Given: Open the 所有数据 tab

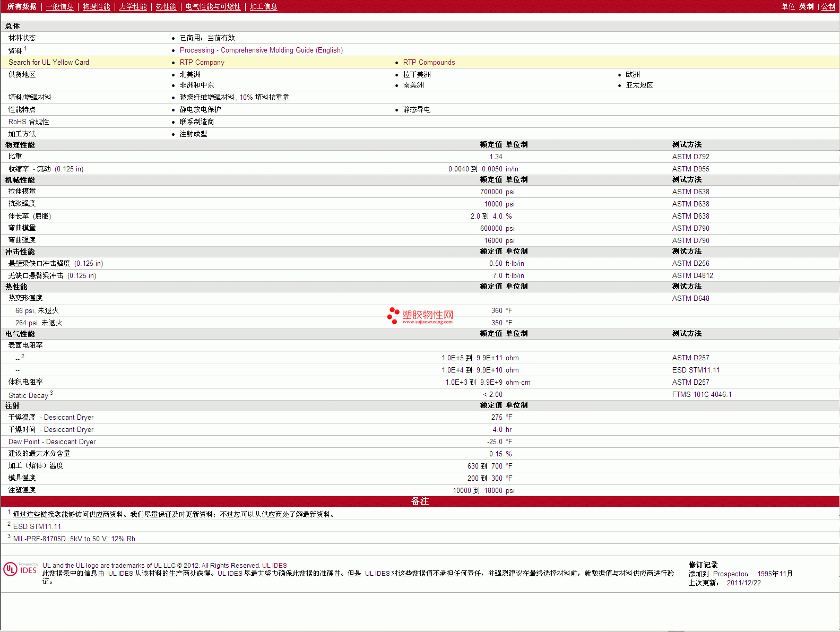Looking at the screenshot, I should point(22,6).
